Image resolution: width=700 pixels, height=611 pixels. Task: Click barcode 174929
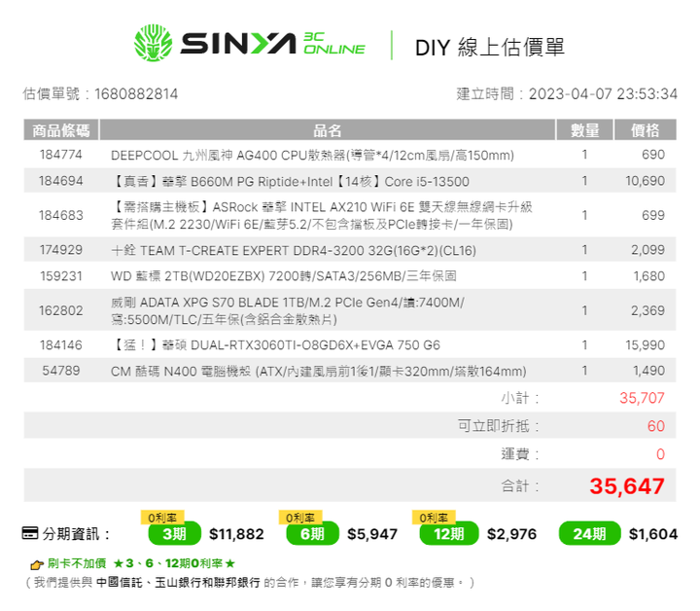61,250
